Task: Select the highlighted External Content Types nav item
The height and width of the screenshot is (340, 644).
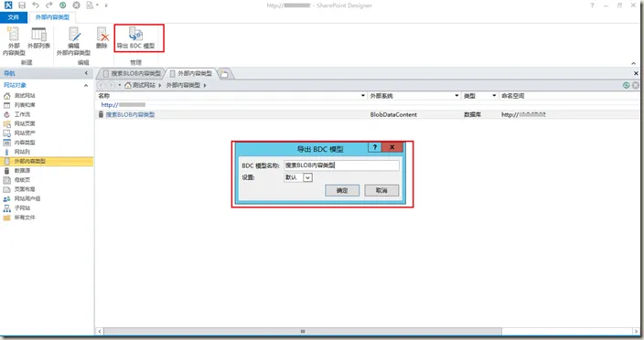Action: point(47,161)
